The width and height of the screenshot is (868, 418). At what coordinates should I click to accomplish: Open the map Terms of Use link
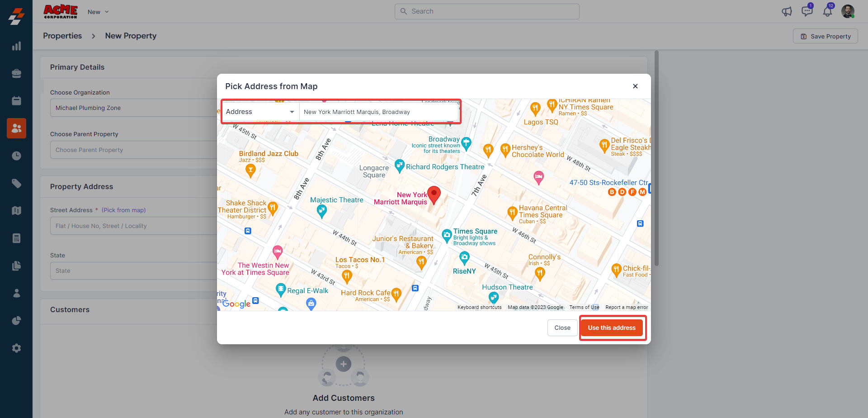pos(584,307)
